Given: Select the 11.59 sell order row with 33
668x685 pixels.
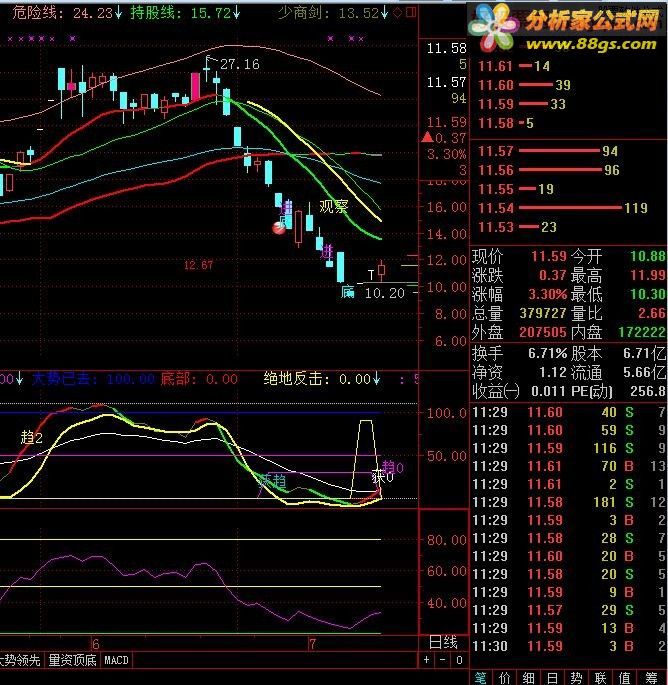Looking at the screenshot, I should click(522, 104).
